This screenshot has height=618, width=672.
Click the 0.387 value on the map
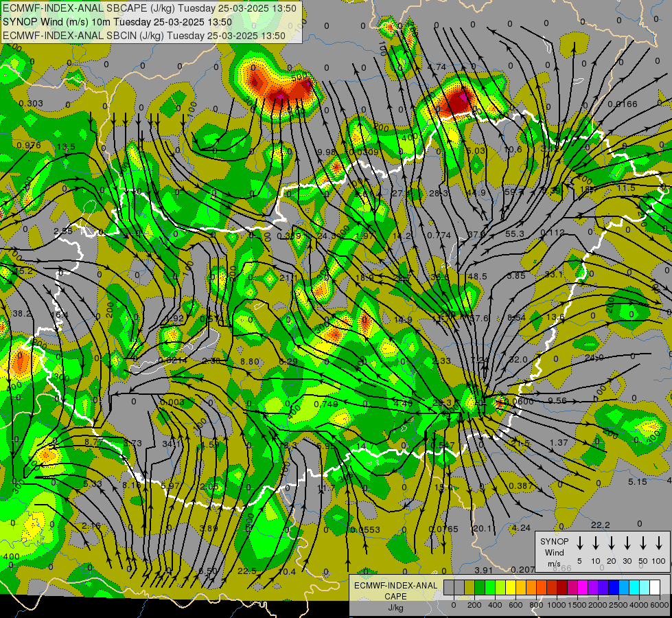point(521,485)
